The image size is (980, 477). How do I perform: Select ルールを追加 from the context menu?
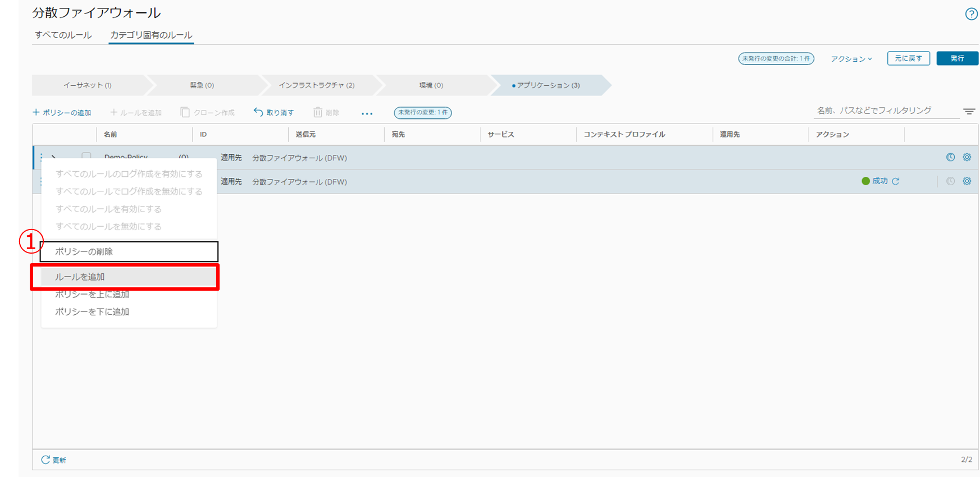[x=80, y=277]
